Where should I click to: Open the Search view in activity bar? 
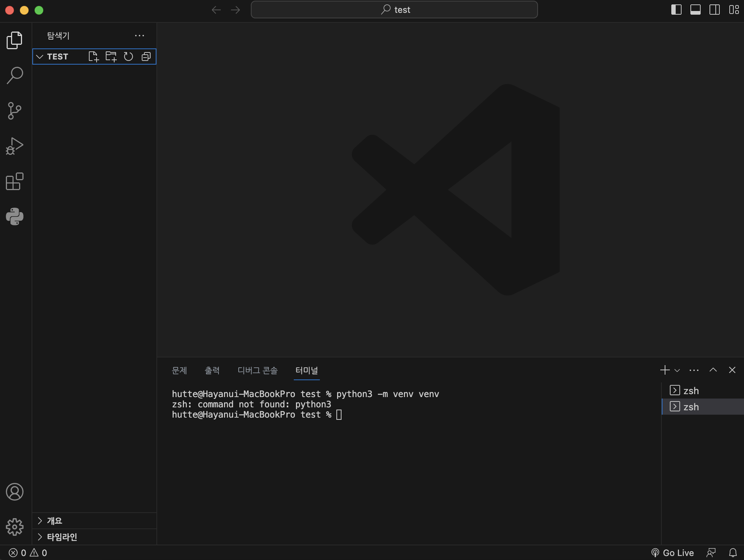15,75
